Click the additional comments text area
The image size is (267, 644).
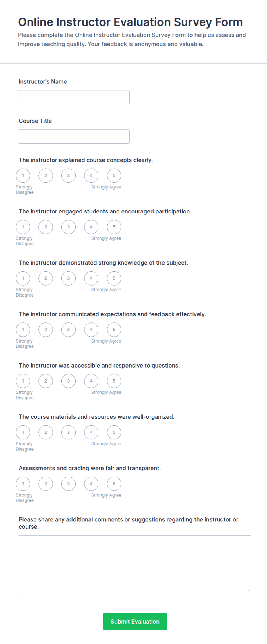pyautogui.click(x=135, y=564)
